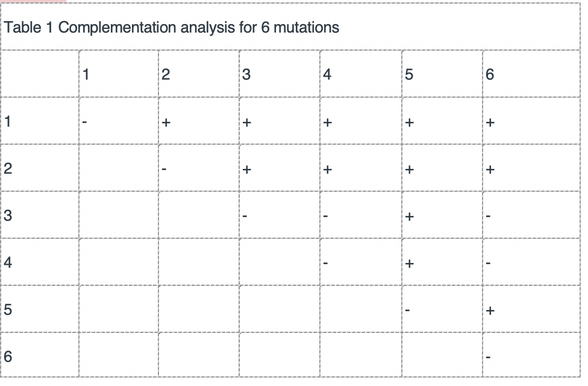
Task: Select column header 6
Action: 490,74
